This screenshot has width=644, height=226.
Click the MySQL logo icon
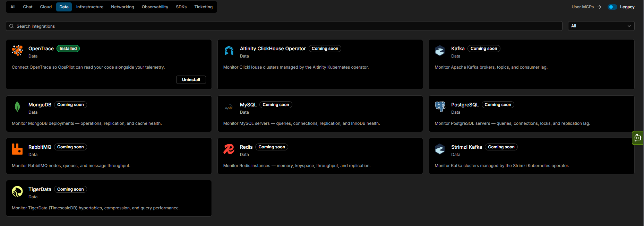[x=229, y=108]
